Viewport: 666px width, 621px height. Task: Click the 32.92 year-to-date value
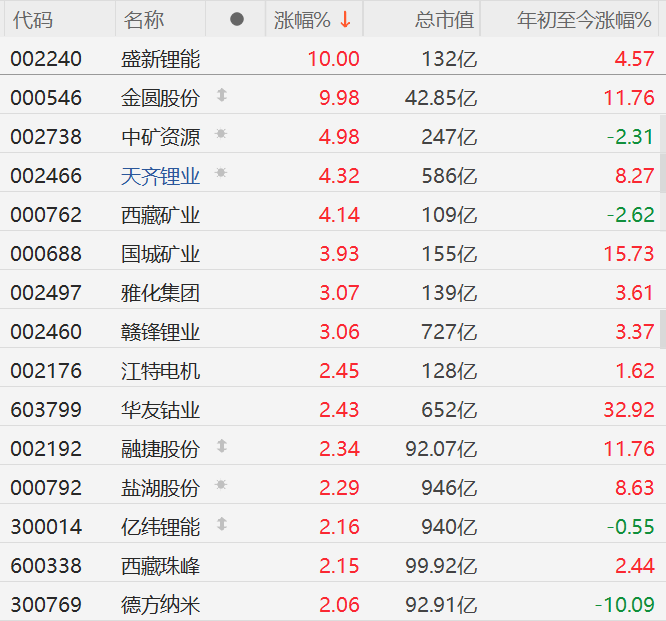629,410
